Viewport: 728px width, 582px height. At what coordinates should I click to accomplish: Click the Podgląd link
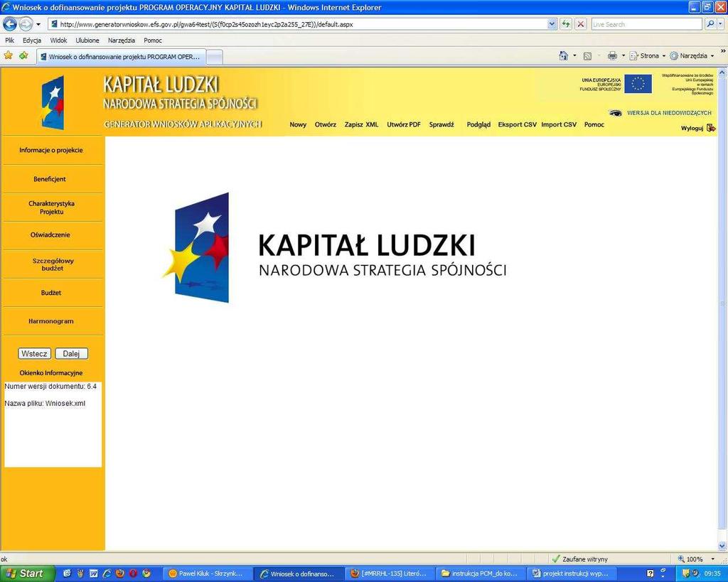pos(478,124)
